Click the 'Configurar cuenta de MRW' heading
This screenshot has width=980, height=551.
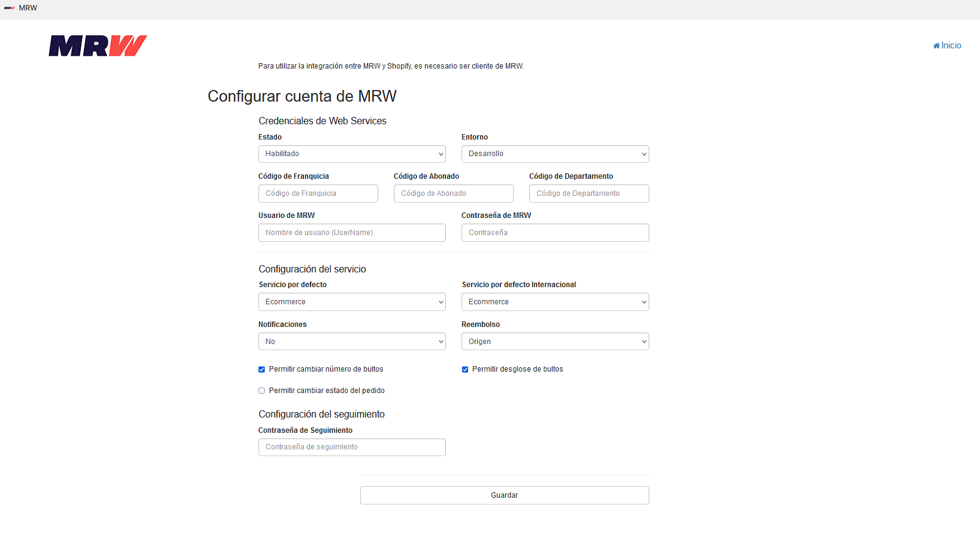(302, 96)
